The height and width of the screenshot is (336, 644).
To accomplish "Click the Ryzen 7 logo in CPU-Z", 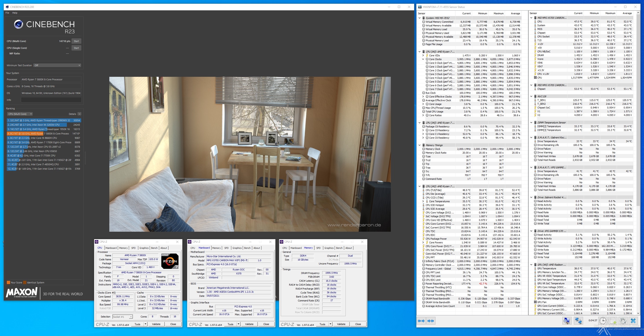I will (x=170, y=261).
